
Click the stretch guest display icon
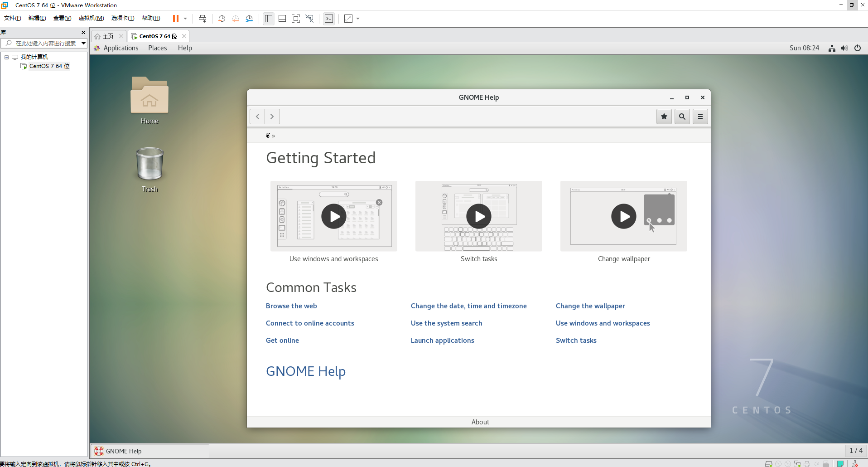coord(348,19)
